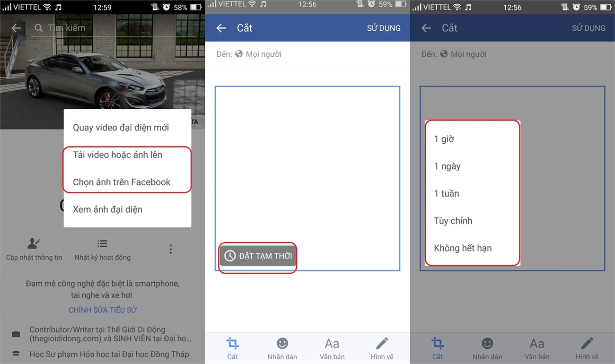Open the 'Mọi người' audience selector
615x364 pixels.
[263, 54]
